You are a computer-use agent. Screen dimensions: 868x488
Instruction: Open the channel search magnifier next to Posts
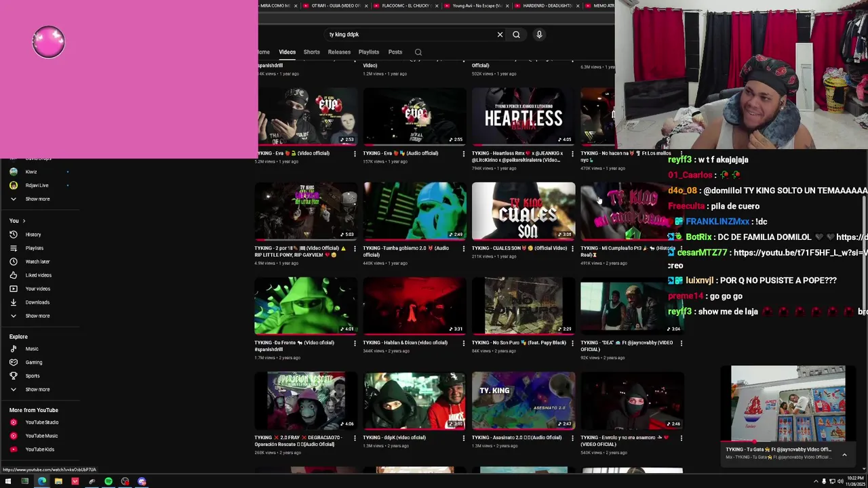click(418, 52)
